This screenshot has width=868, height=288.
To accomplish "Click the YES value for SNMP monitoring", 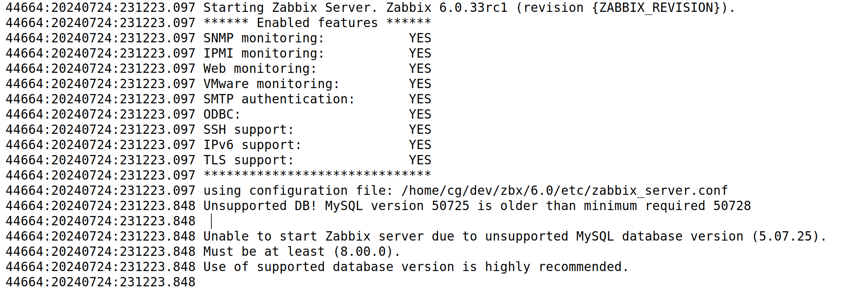I will click(x=420, y=38).
